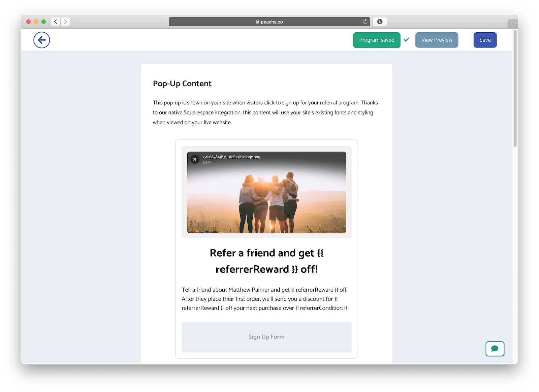Click the '539 KB' file size label
The width and height of the screenshot is (539, 392).
tap(207, 162)
